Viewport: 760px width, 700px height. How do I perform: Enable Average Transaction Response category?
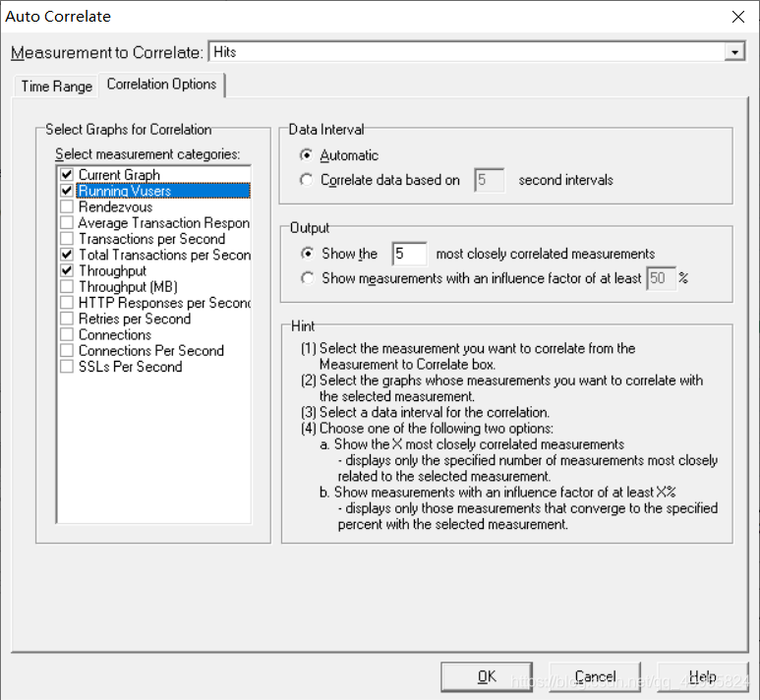67,222
